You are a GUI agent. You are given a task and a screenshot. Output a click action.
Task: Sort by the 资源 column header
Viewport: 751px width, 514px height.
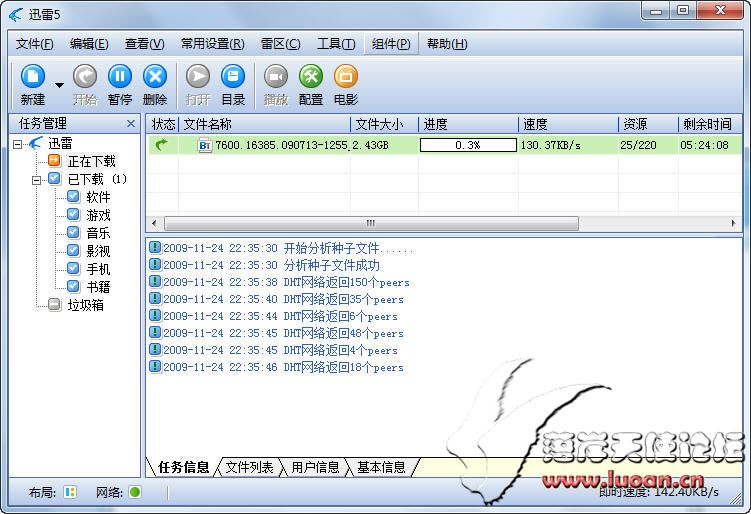pos(649,125)
